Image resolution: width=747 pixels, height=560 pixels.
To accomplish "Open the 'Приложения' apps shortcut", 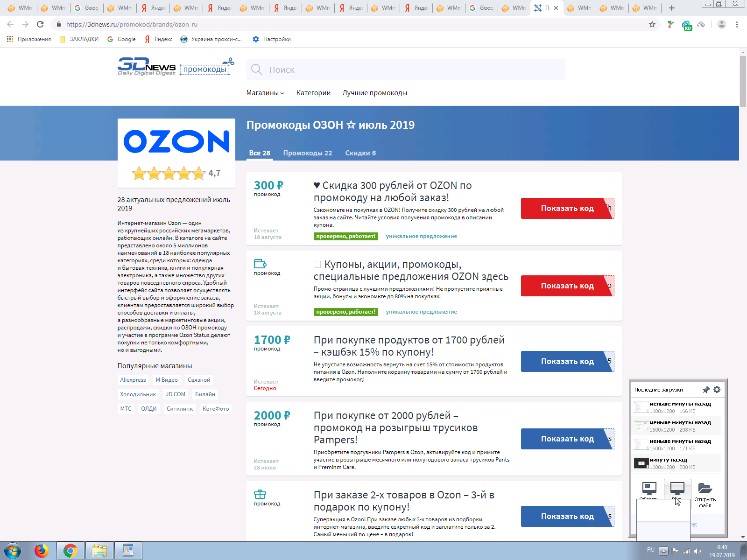I will click(x=29, y=39).
